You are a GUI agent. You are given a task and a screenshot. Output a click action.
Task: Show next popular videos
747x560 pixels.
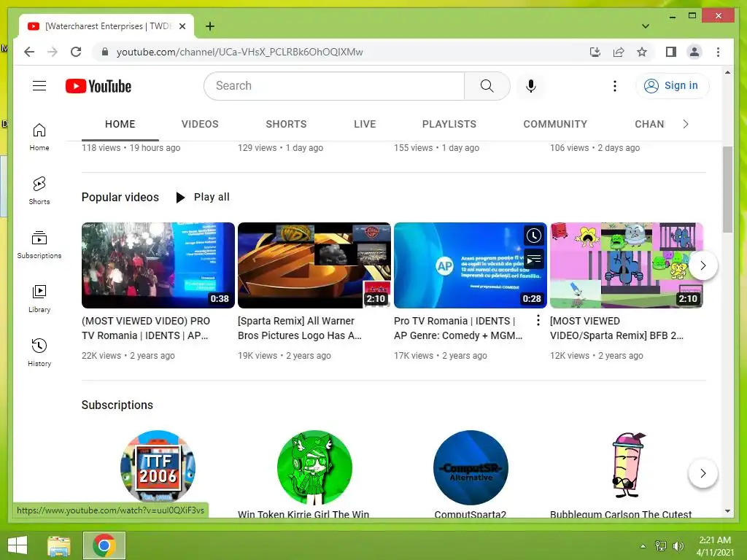[703, 265]
